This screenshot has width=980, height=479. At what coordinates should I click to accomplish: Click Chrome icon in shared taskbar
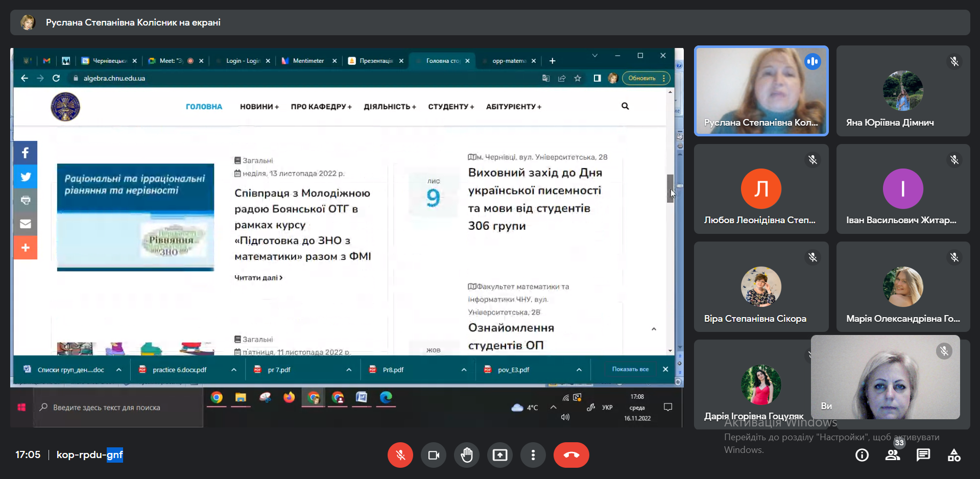tap(217, 397)
